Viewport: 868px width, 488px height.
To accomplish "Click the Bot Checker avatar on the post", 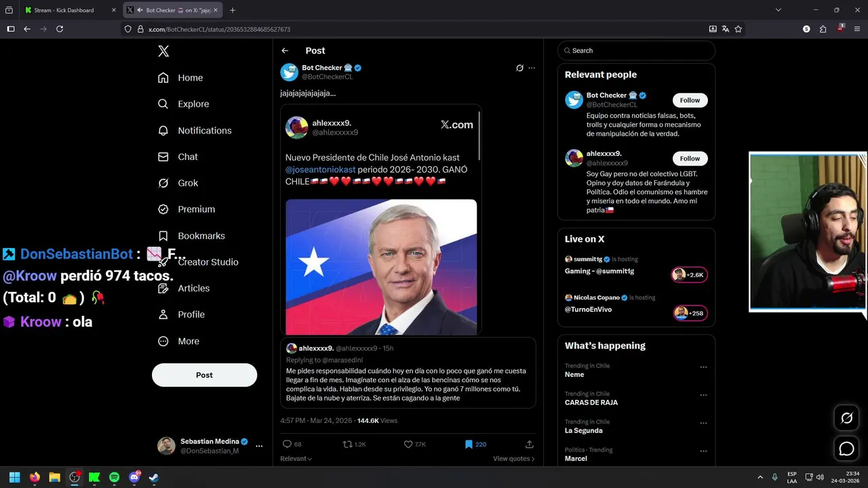I will [x=290, y=72].
